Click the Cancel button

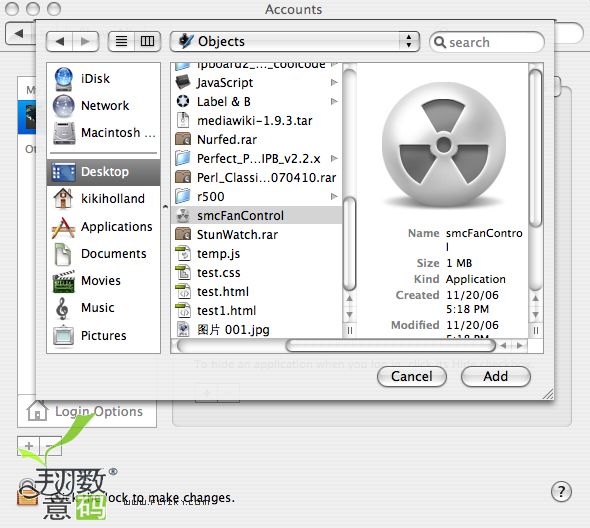pos(412,376)
